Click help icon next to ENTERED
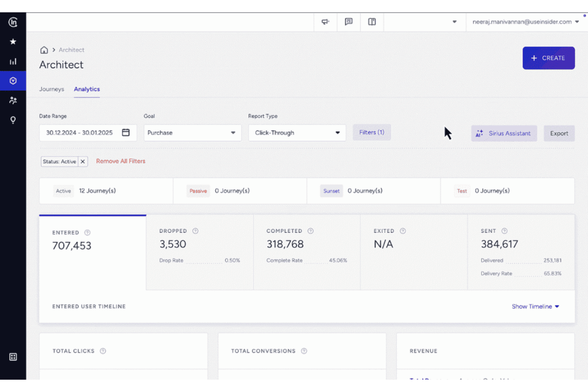 tap(87, 233)
